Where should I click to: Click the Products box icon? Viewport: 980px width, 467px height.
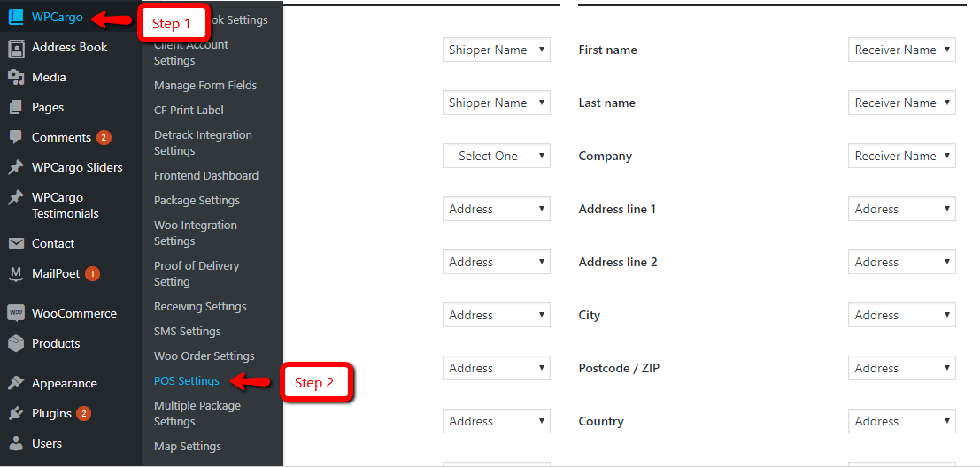(16, 343)
